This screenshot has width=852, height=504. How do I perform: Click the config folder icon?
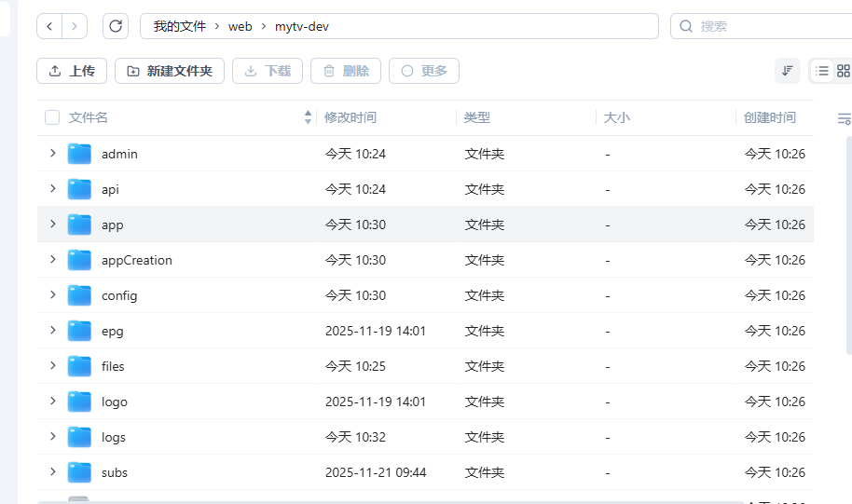tap(79, 295)
